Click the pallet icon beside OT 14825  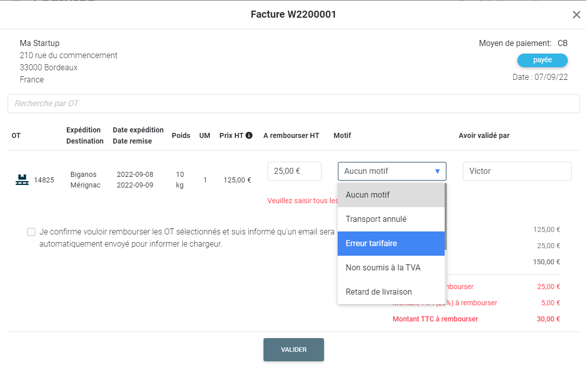coord(22,179)
